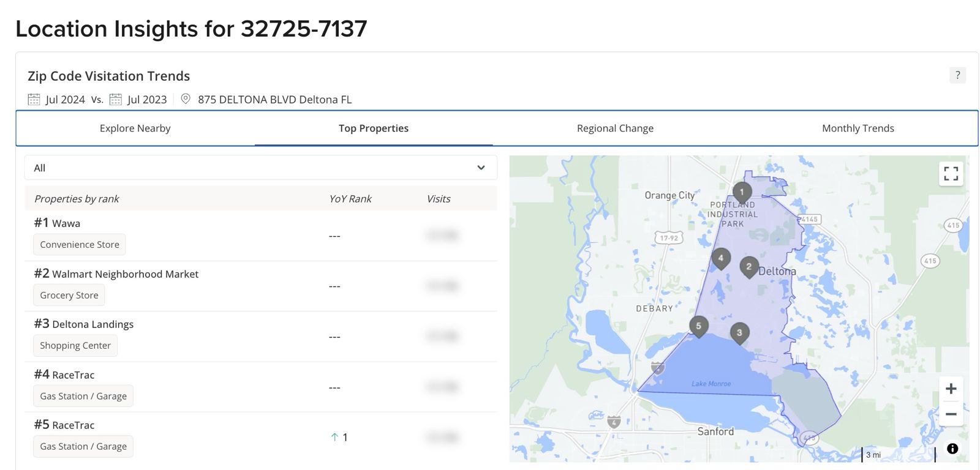Click the Portland Industrial Park map label

click(733, 214)
